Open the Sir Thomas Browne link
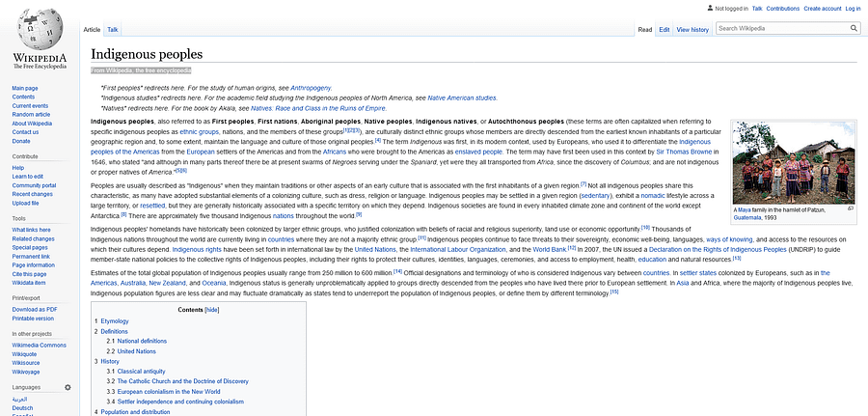Viewport: 868px width, 416px height. 684,152
